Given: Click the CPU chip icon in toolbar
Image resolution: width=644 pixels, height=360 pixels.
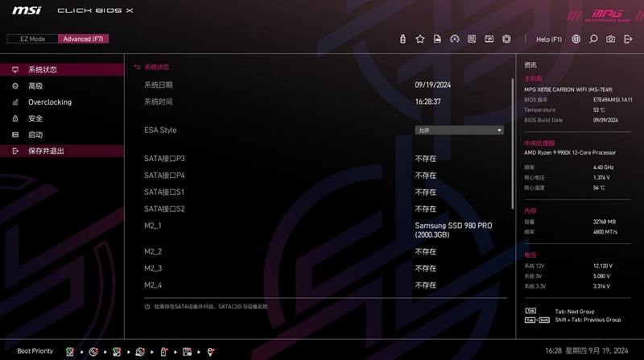Looking at the screenshot, I should [506, 39].
